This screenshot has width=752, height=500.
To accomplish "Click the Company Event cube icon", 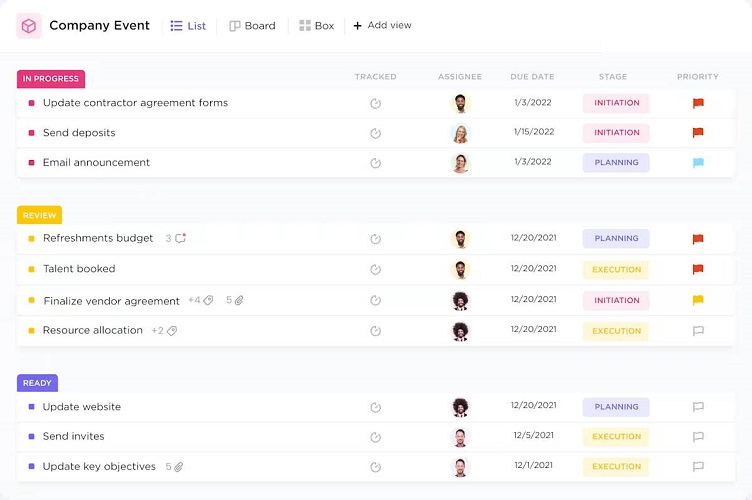I will coord(29,25).
